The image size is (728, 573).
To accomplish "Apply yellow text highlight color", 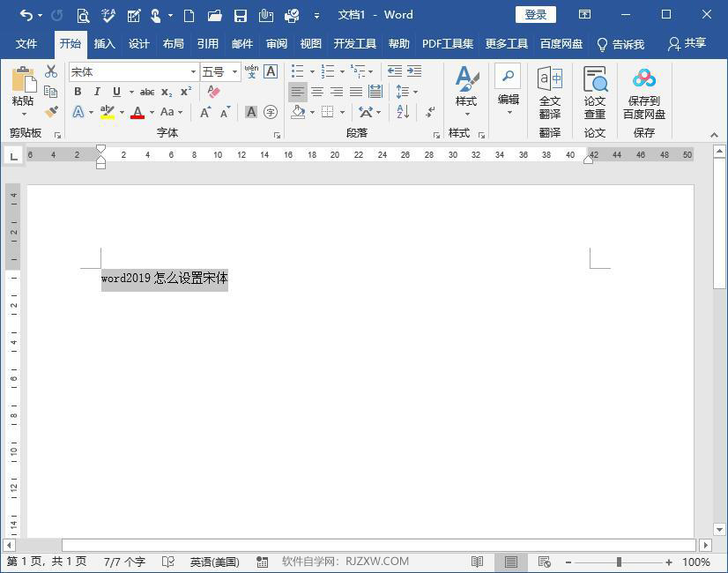I will [x=106, y=112].
